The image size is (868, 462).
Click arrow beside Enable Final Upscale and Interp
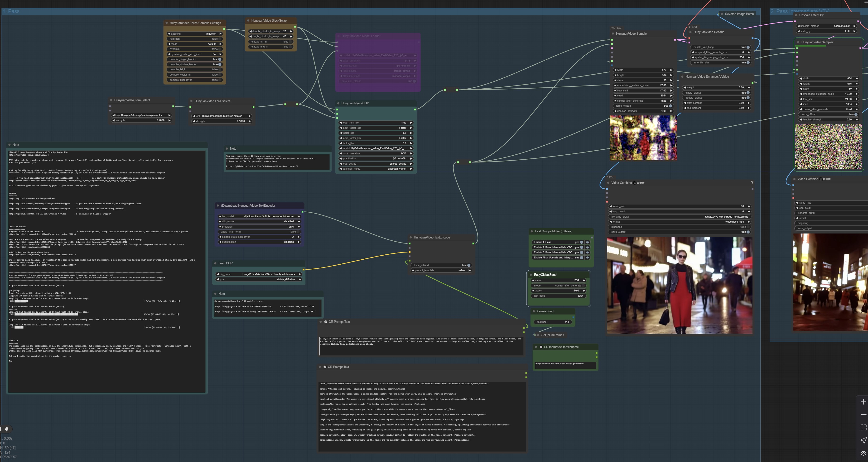588,257
